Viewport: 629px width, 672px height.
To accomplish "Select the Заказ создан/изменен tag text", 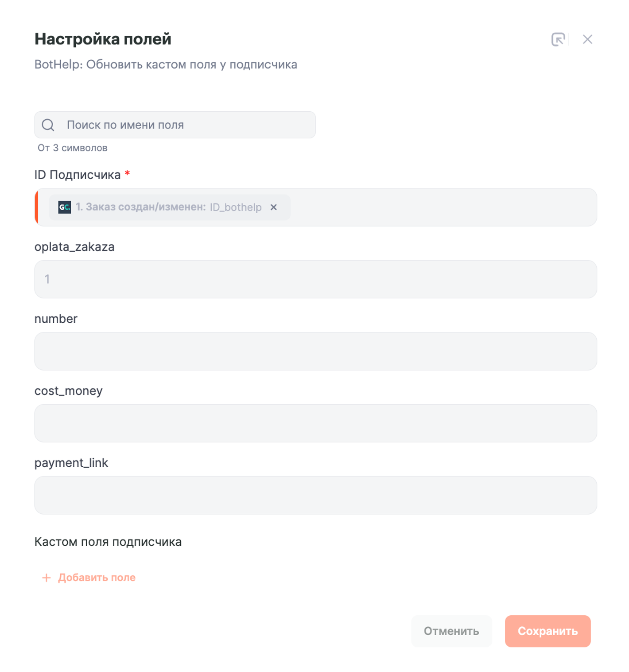I will pyautogui.click(x=140, y=207).
